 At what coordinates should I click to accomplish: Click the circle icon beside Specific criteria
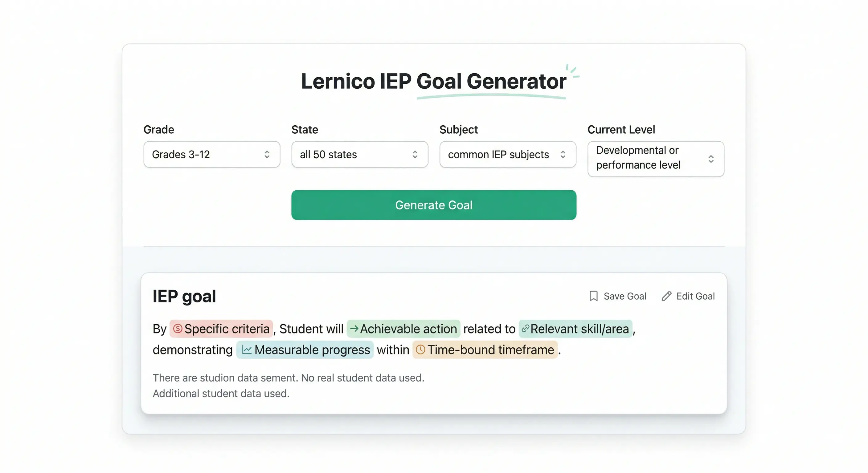tap(178, 329)
